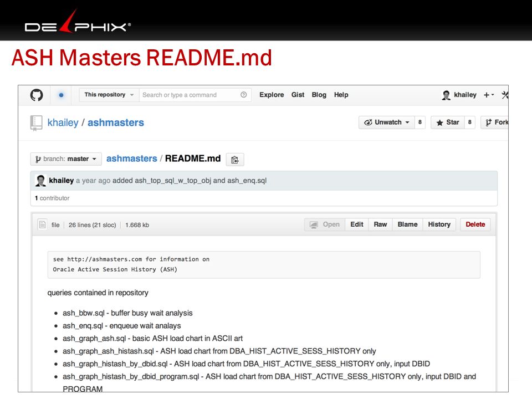
Task: View the watchers count of 8
Action: point(420,122)
